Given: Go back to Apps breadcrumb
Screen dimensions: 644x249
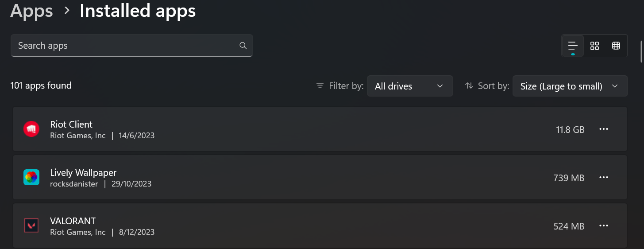Looking at the screenshot, I should [x=31, y=11].
